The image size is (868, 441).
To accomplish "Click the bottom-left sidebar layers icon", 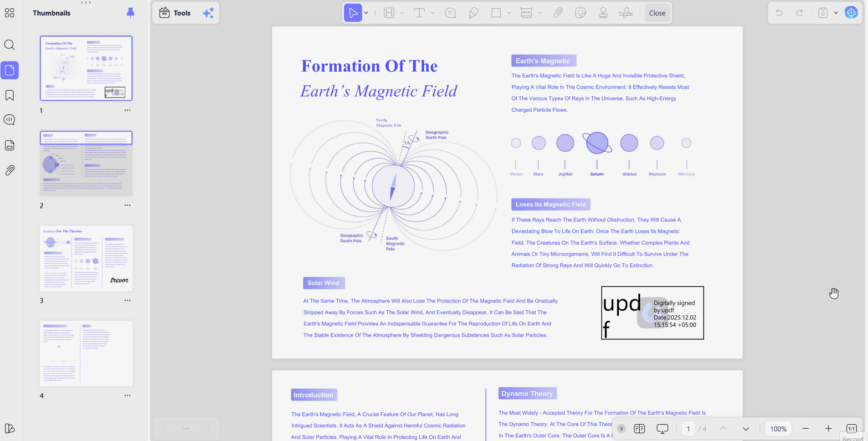I will tap(10, 428).
